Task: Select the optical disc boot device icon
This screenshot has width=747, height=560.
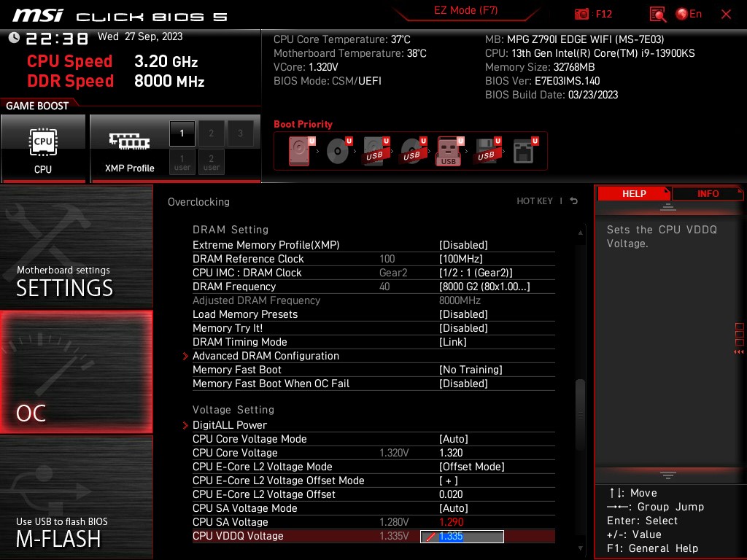Action: pos(338,151)
